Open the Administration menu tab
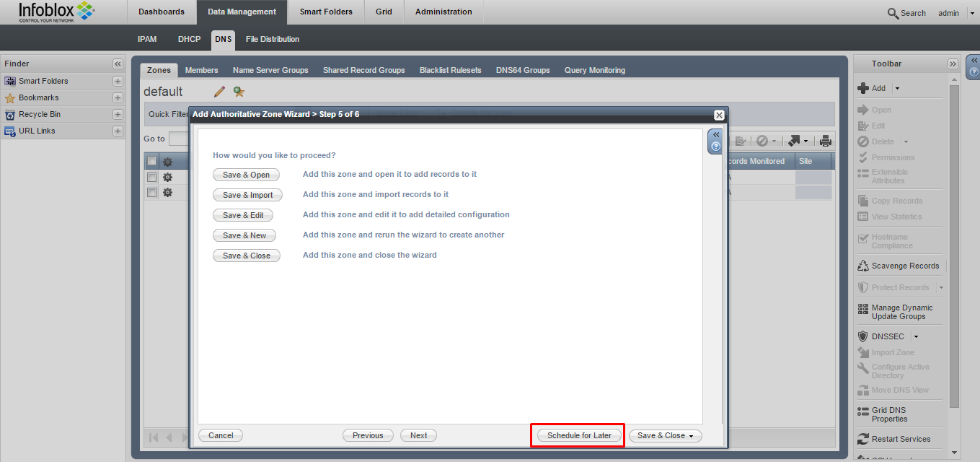Image resolution: width=980 pixels, height=462 pixels. 443,12
